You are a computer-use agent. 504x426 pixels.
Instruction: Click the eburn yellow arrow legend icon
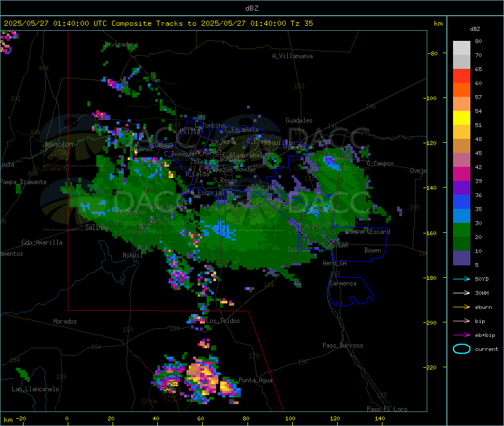coord(461,307)
